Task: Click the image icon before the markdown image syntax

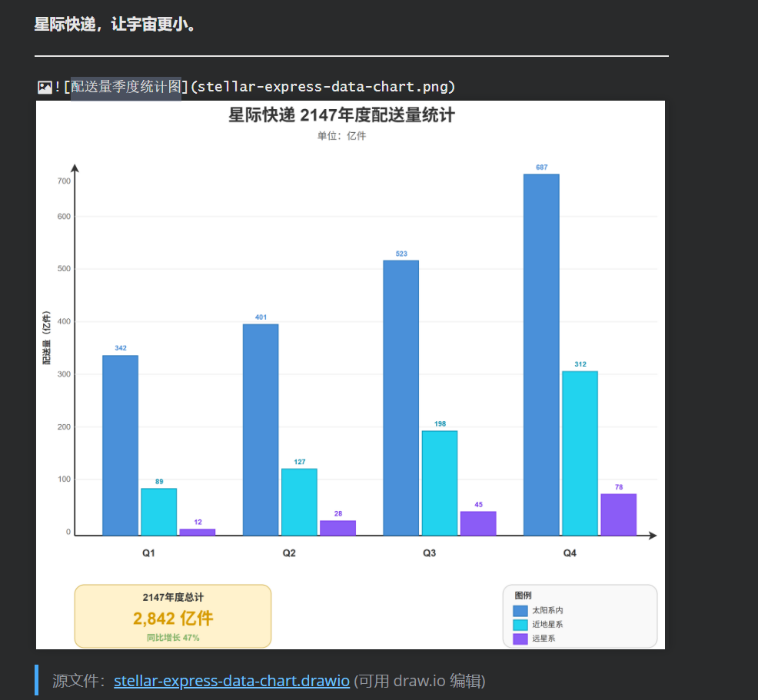Action: 45,88
